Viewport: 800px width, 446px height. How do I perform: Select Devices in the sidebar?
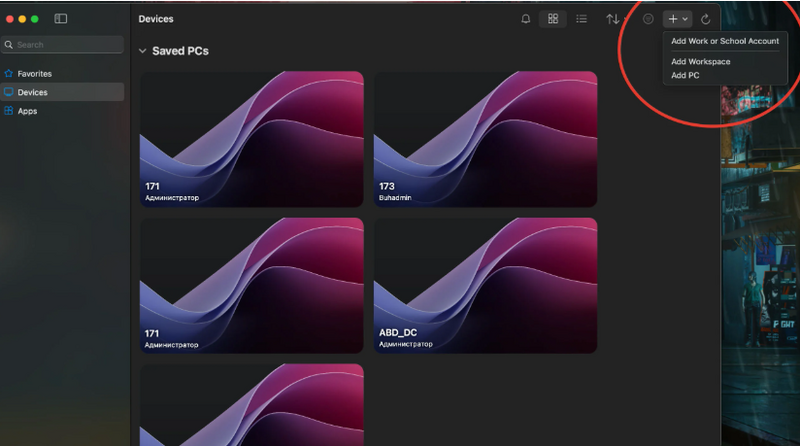62,92
